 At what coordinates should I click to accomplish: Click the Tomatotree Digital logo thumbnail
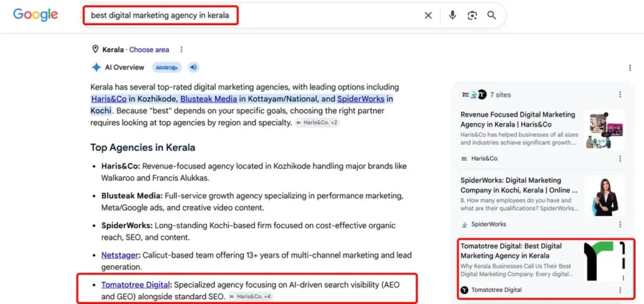pos(604,261)
